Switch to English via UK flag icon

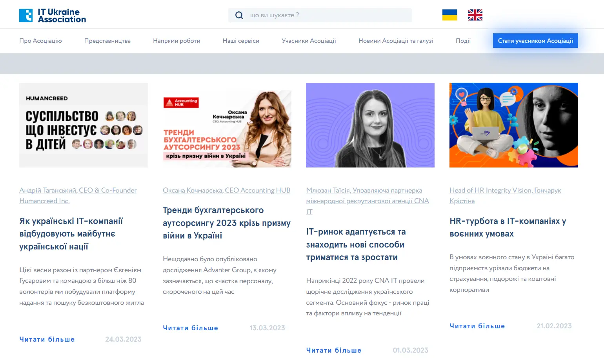click(475, 15)
